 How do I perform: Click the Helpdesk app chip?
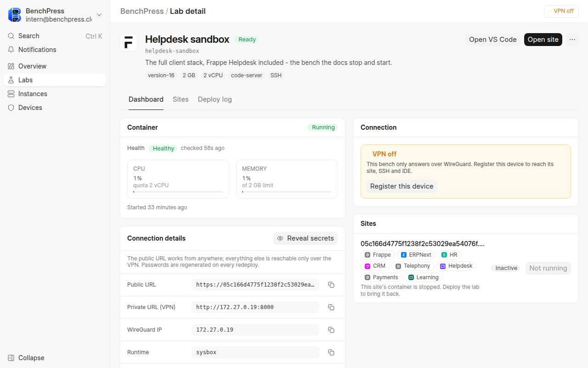(456, 266)
